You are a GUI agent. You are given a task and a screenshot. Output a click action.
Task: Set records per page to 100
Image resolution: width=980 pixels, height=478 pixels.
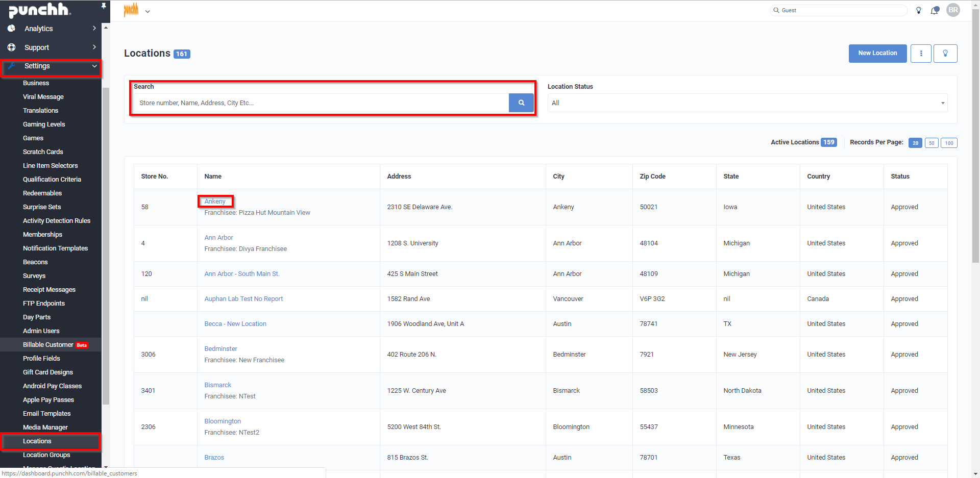[949, 143]
